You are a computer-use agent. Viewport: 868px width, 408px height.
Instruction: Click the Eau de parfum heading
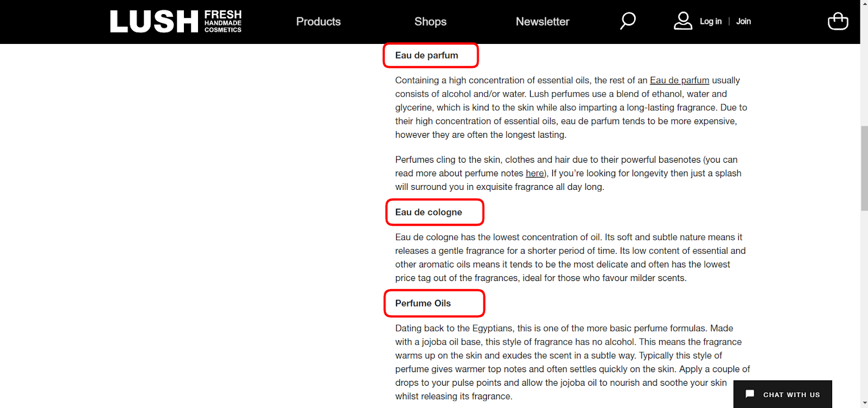426,55
